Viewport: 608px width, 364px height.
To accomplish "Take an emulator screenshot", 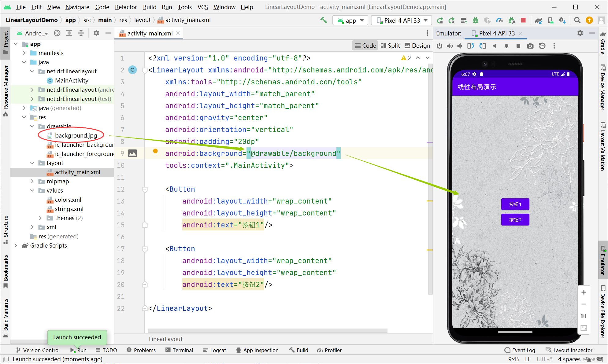I will point(530,46).
